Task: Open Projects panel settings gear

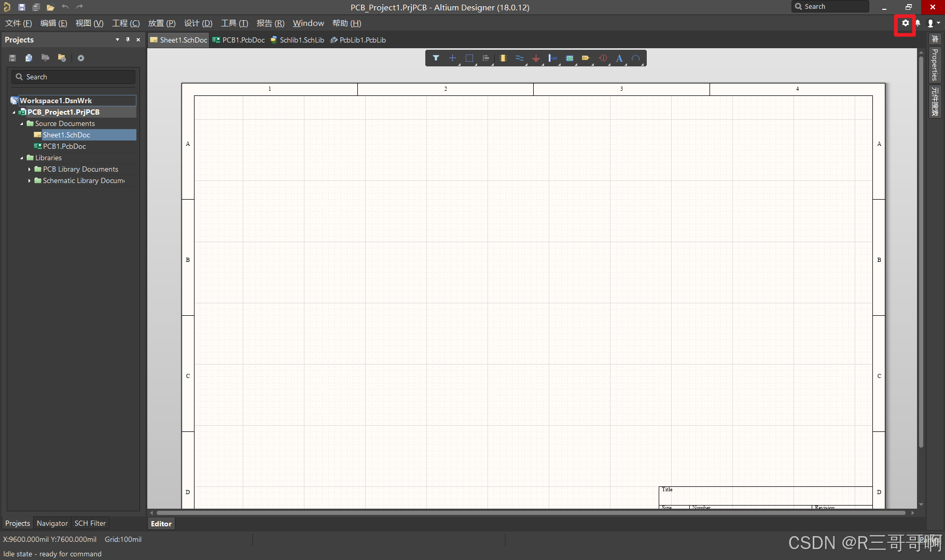Action: tap(81, 58)
